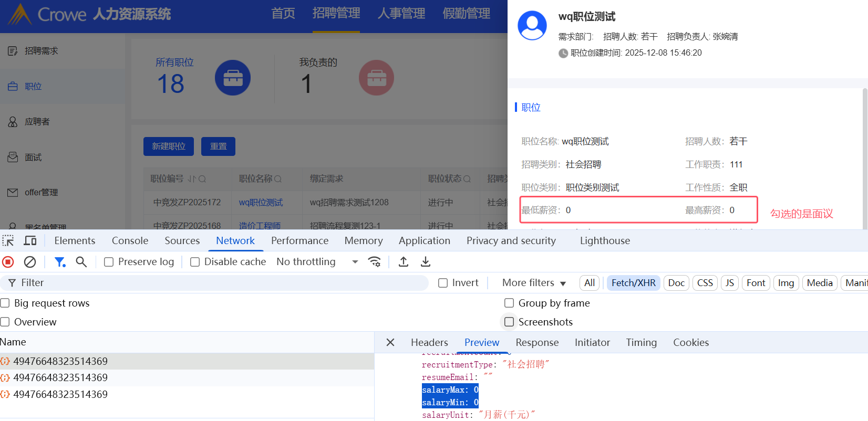Click the Crowe logo icon

tap(20, 14)
